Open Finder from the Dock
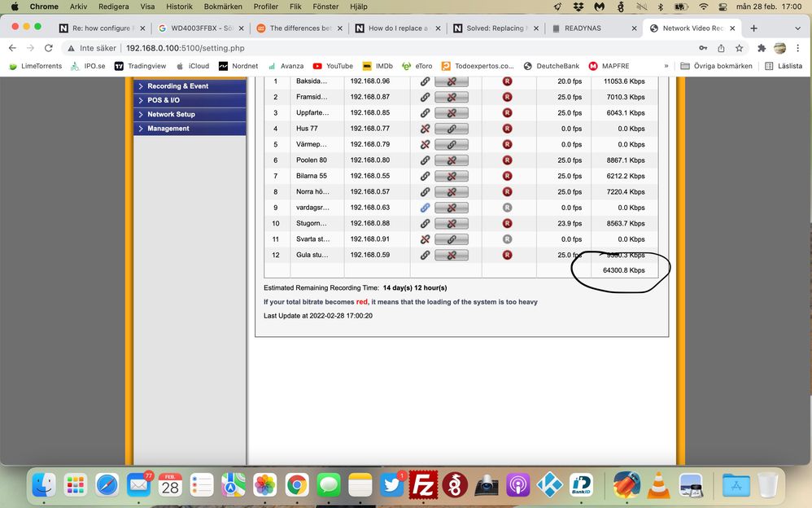812x508 pixels. [x=44, y=485]
